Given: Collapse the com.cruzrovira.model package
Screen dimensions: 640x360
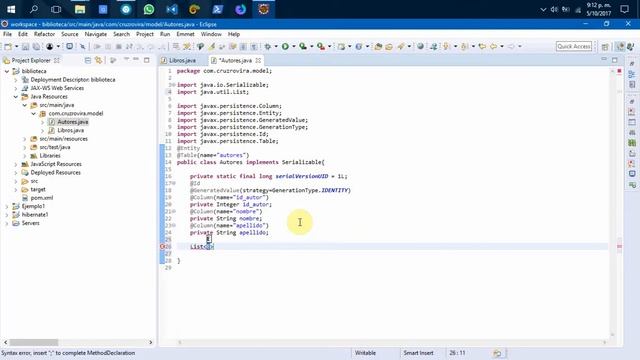Looking at the screenshot, I should click(34, 113).
